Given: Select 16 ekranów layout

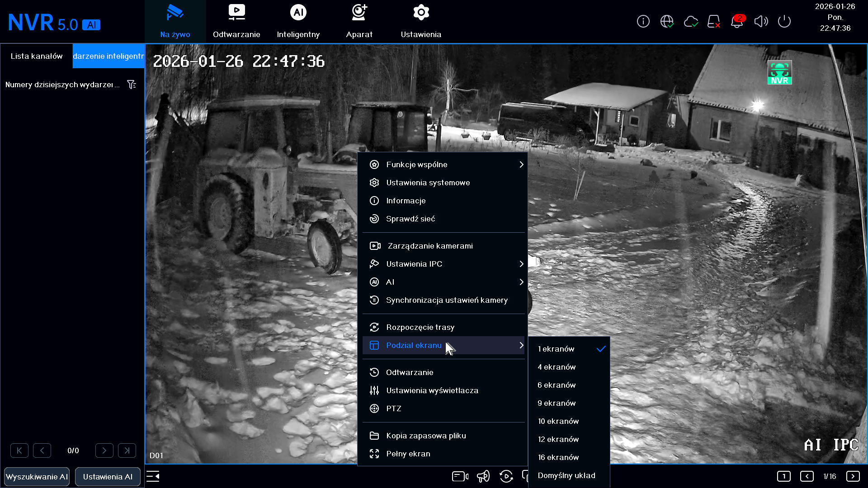Looking at the screenshot, I should 569,457.
